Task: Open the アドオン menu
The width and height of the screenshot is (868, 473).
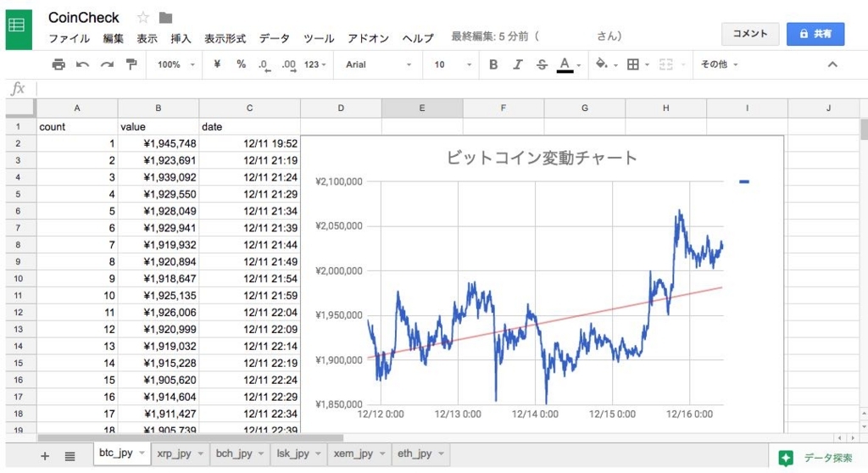Action: 368,38
